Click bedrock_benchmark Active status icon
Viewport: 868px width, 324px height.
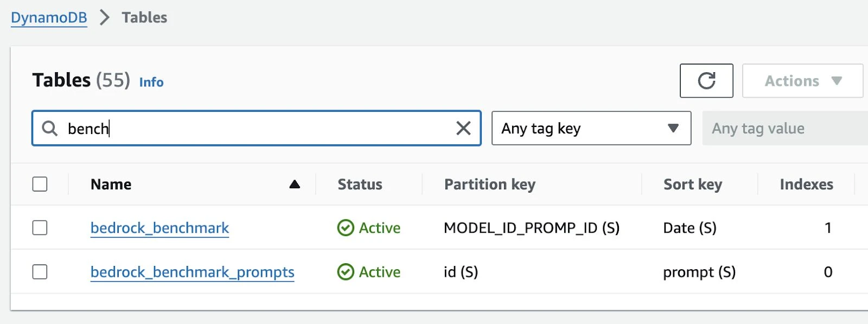(346, 228)
